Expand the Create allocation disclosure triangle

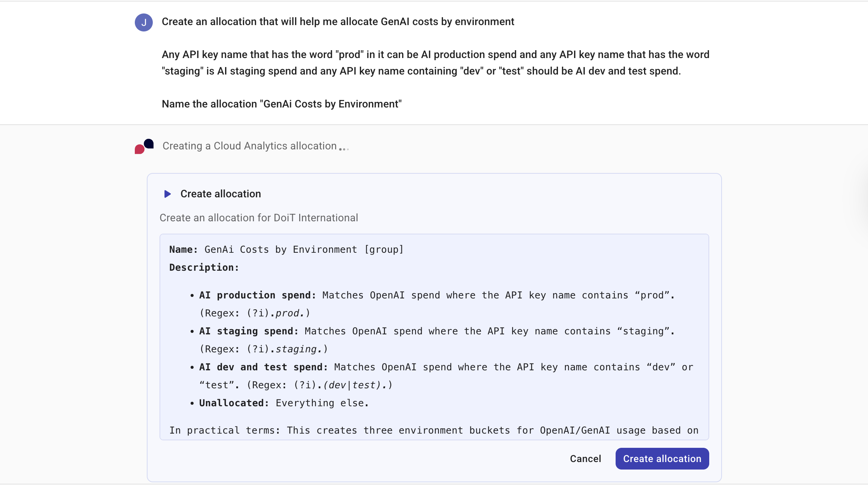(167, 194)
